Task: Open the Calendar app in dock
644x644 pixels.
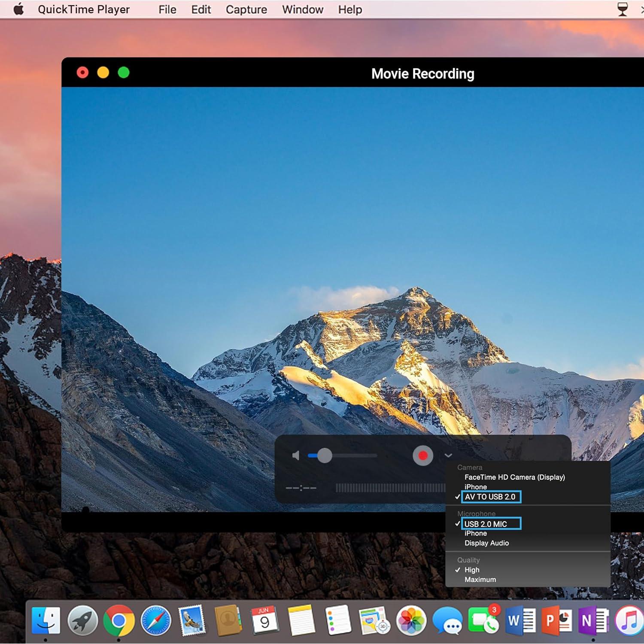Action: coord(264,620)
